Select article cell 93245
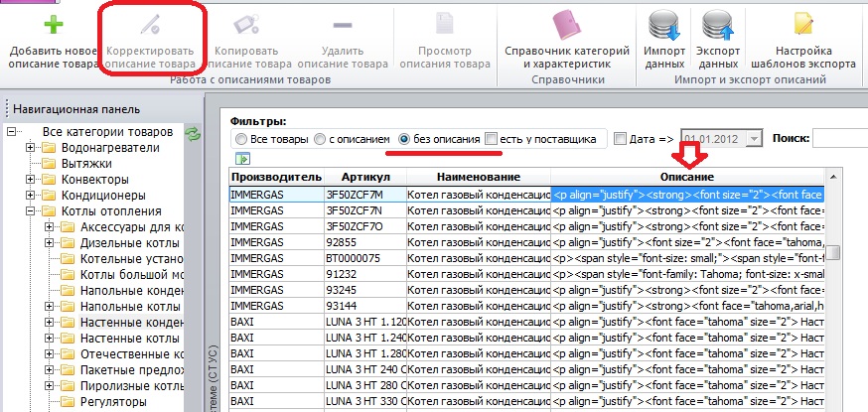868x412 pixels. (x=365, y=290)
